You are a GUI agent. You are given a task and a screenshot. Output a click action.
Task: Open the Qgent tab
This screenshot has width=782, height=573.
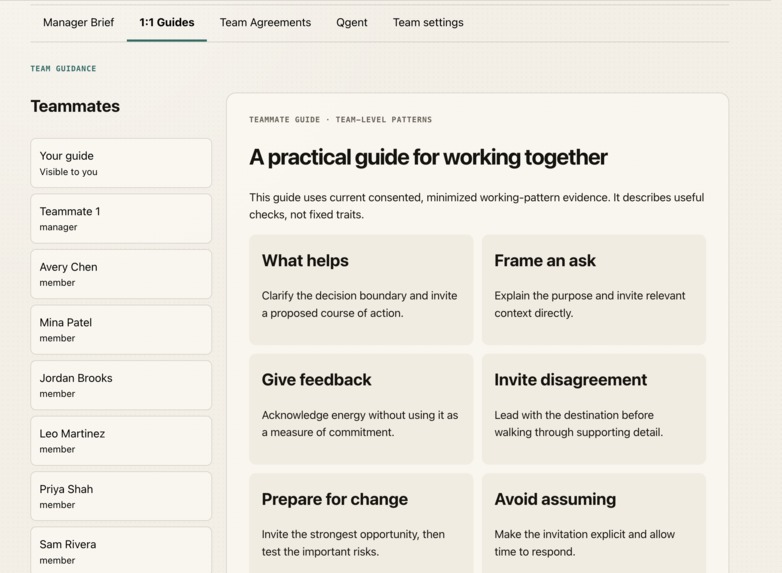coord(352,22)
